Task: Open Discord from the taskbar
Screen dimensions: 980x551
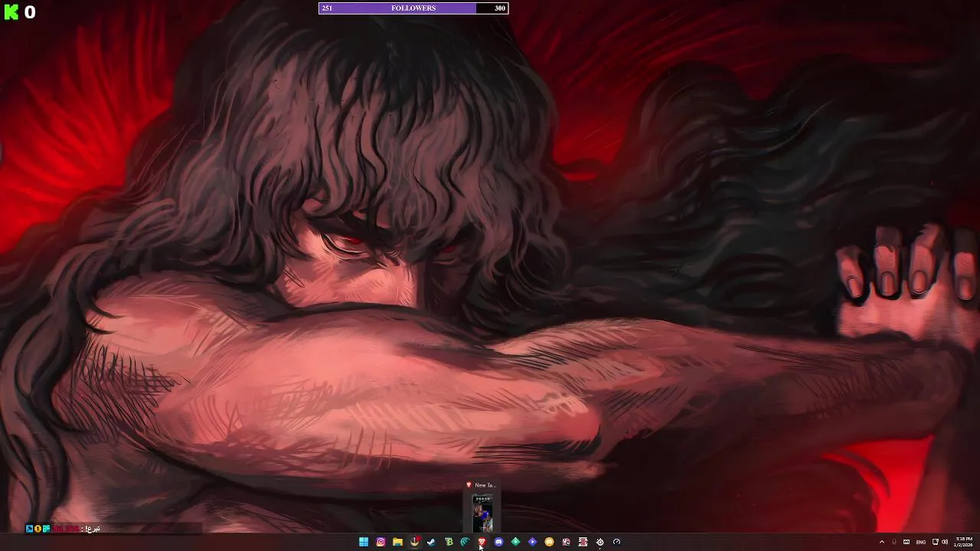Action: click(498, 542)
